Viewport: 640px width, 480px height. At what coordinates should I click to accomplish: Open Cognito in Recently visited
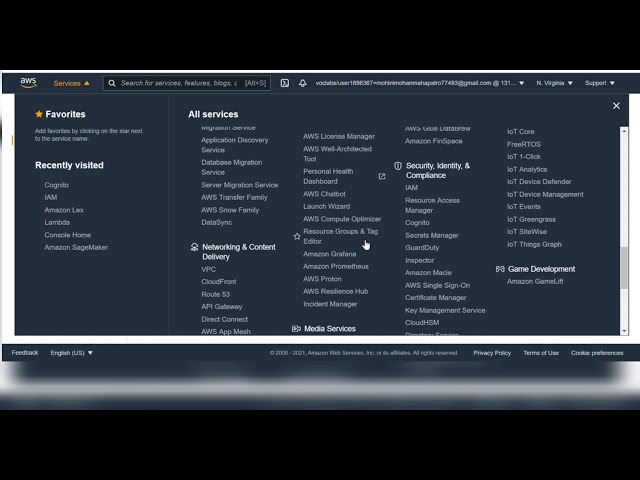(x=56, y=185)
